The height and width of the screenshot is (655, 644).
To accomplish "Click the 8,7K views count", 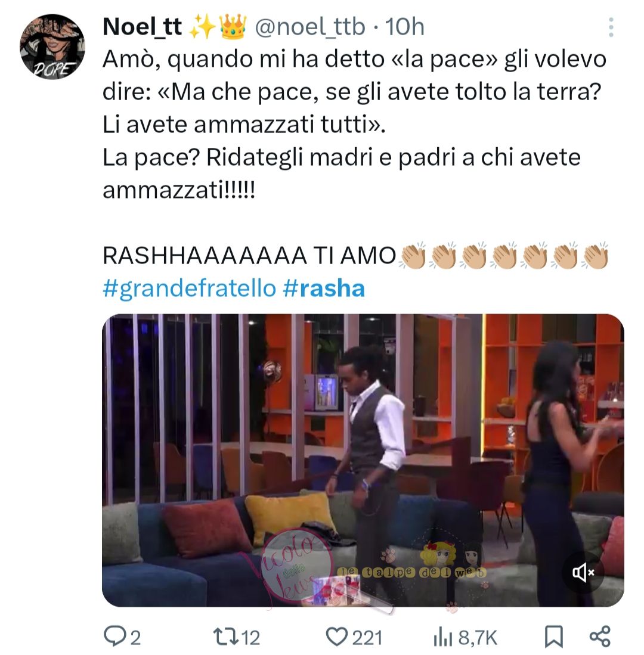I will [x=478, y=638].
